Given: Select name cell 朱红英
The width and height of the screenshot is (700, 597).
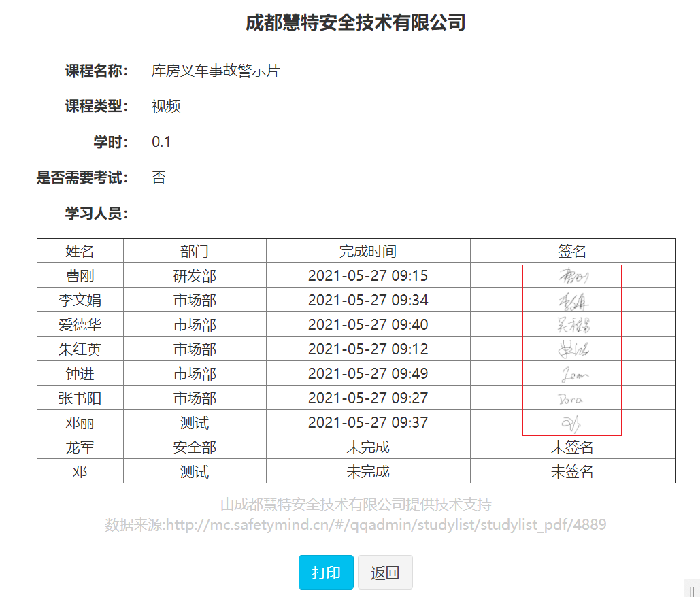Looking at the screenshot, I should click(80, 349).
